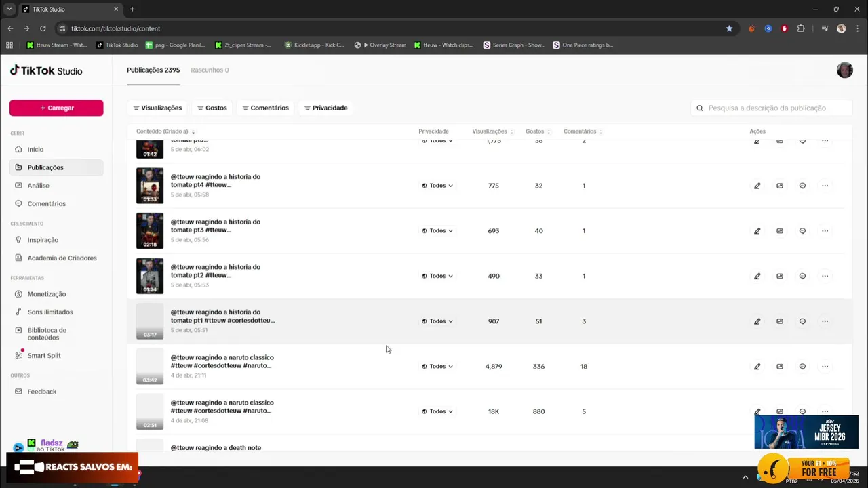
Task: View analytics icon for tomate pt1 video
Action: pos(780,321)
